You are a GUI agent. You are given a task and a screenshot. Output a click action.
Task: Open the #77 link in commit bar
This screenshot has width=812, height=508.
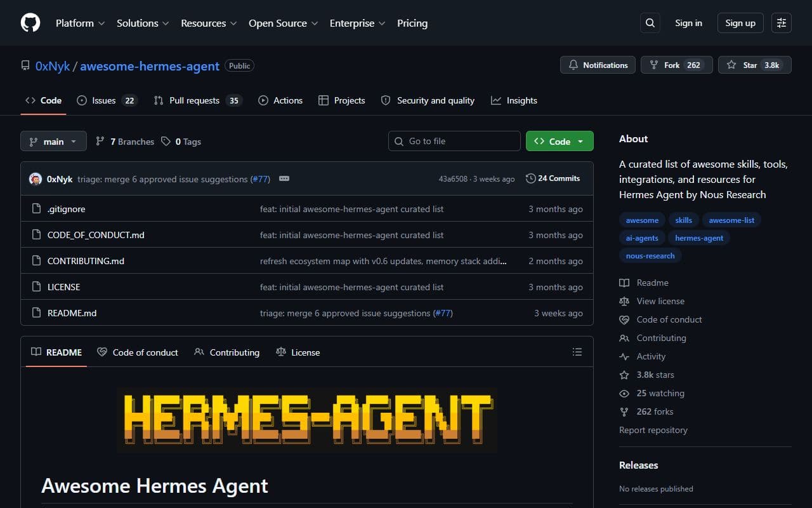coord(260,179)
